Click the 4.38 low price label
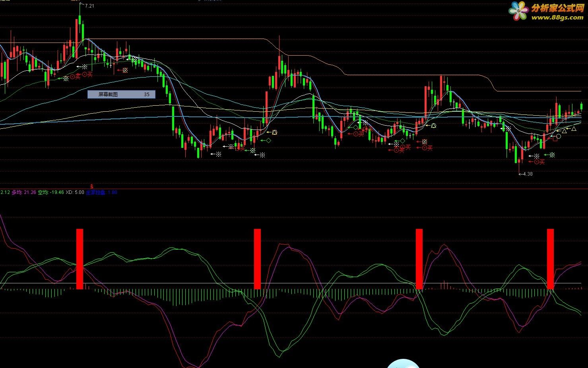This screenshot has width=588, height=368. click(x=528, y=174)
